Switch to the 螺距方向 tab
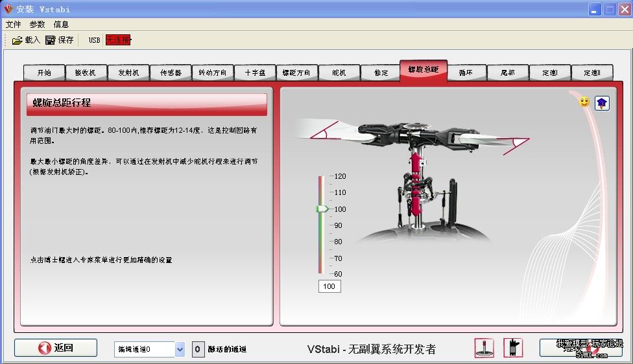Screen dimensions: 633x364 [x=297, y=73]
